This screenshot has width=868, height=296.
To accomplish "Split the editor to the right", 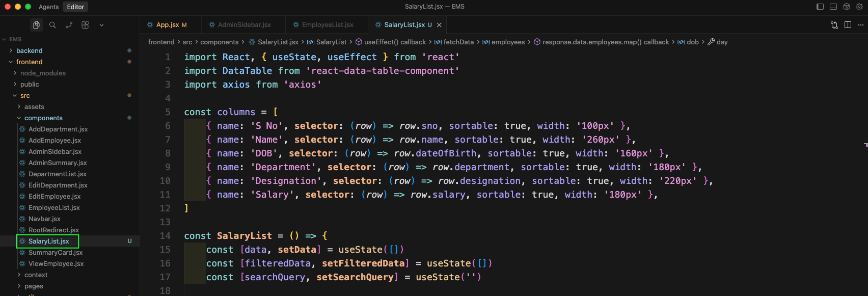I will (848, 25).
